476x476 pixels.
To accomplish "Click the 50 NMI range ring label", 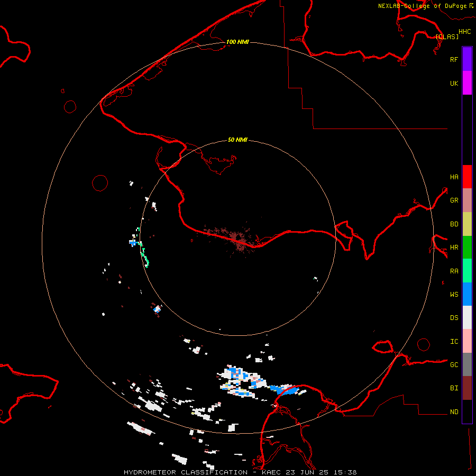I will tap(237, 140).
